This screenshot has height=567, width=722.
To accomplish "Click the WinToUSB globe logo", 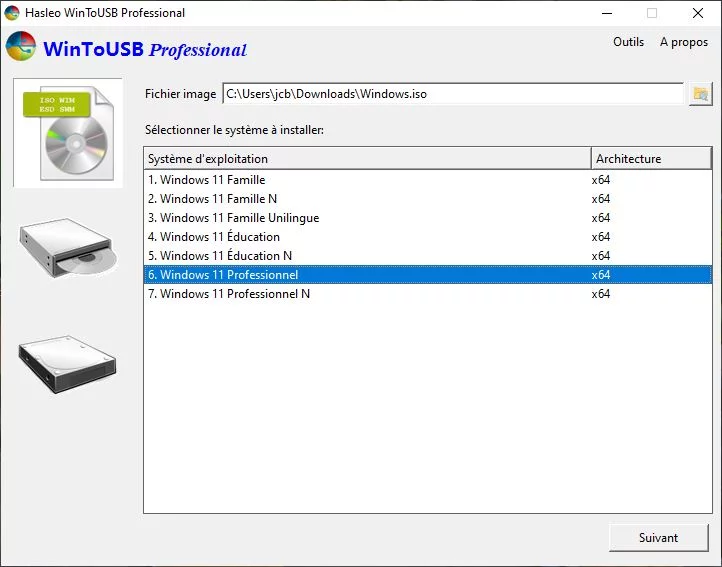I will coord(21,46).
